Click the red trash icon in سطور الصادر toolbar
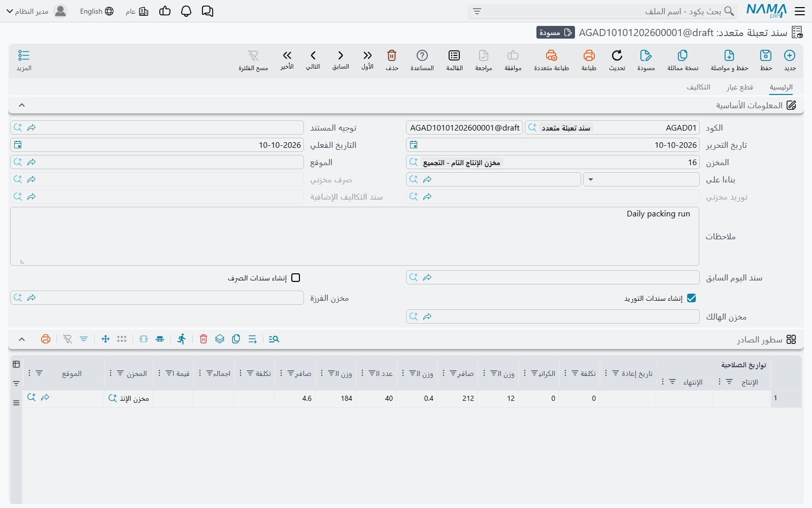 click(x=204, y=339)
